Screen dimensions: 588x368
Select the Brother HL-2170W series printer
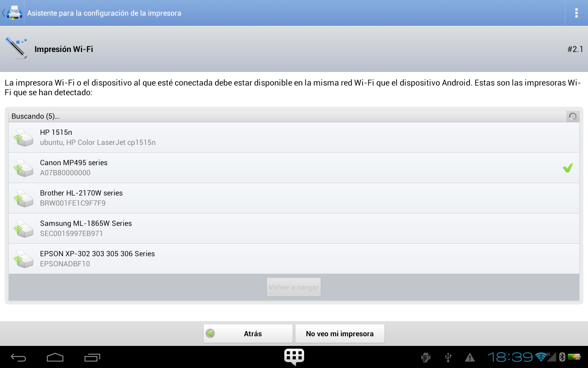tap(294, 198)
